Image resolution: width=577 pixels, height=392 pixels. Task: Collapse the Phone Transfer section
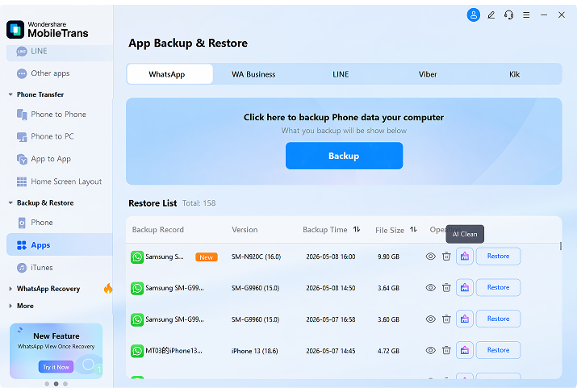[10, 94]
